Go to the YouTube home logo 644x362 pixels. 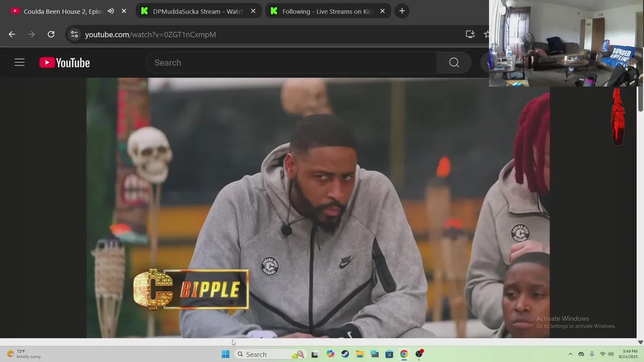[x=64, y=62]
